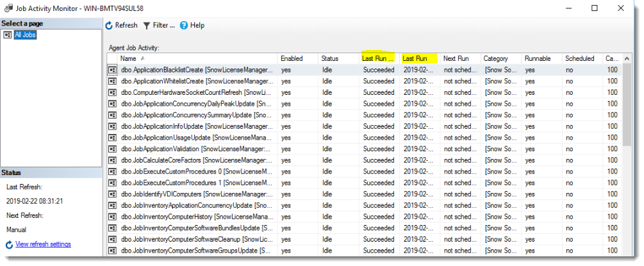This screenshot has height=266, width=644.
Task: Click job icon for dbo.JobInventoryComputerSoftwareGroupsUpdate row
Action: [x=112, y=251]
